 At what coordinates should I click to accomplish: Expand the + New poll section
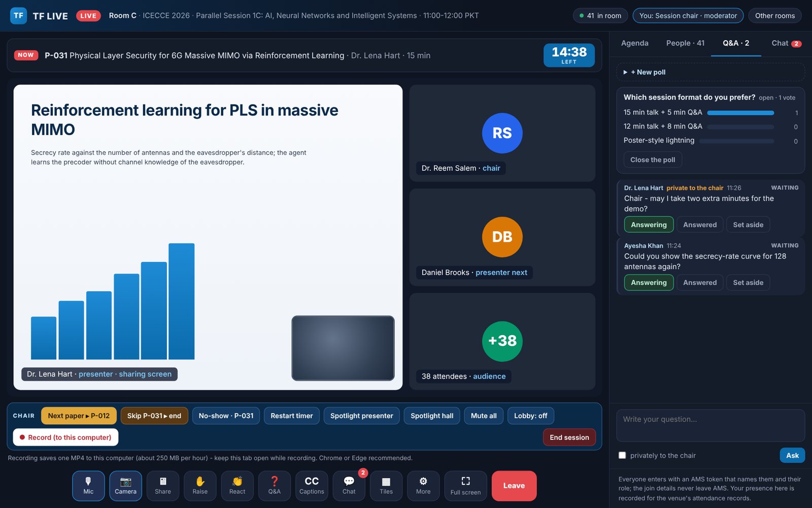click(710, 72)
